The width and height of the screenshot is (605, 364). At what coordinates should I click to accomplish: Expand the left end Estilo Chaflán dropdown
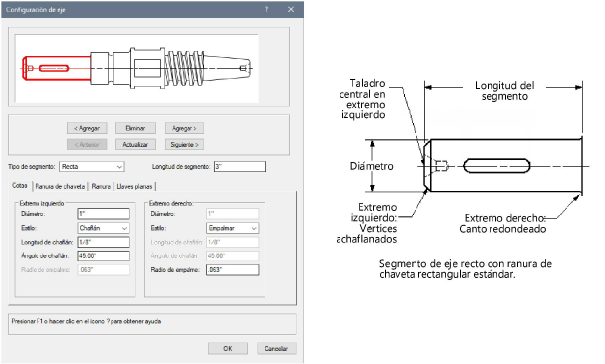click(x=104, y=228)
